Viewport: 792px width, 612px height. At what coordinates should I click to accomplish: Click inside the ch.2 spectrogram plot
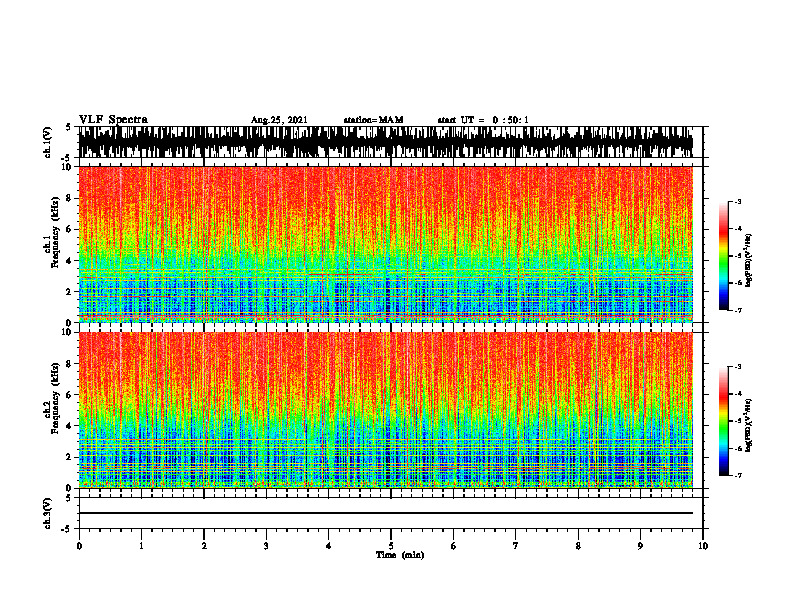pos(386,410)
